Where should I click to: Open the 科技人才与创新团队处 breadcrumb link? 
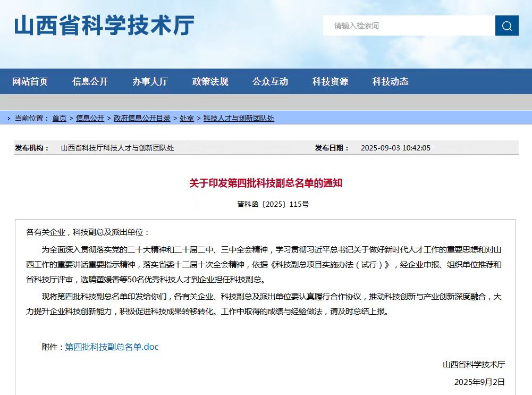[239, 119]
